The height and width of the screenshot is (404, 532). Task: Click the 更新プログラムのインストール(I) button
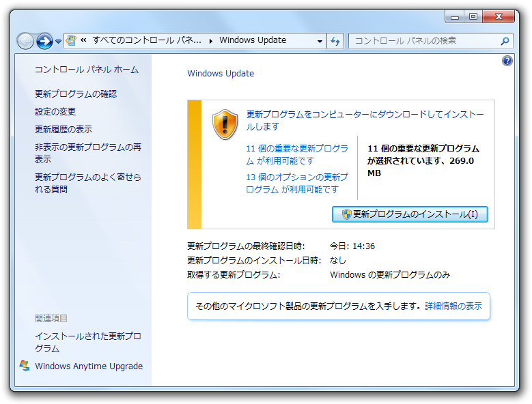[410, 214]
